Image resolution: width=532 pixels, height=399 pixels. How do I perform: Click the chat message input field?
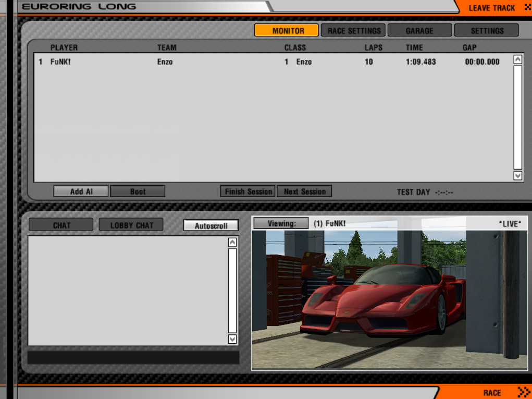coord(133,357)
